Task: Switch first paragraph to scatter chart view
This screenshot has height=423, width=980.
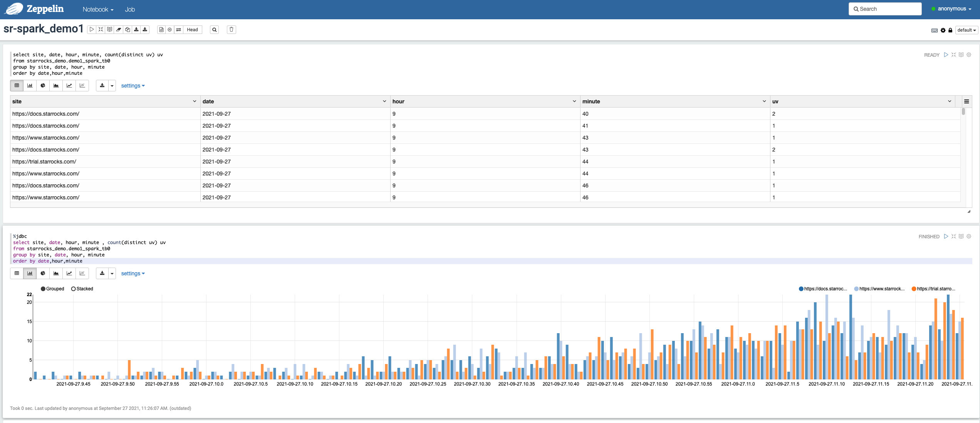Action: (82, 86)
